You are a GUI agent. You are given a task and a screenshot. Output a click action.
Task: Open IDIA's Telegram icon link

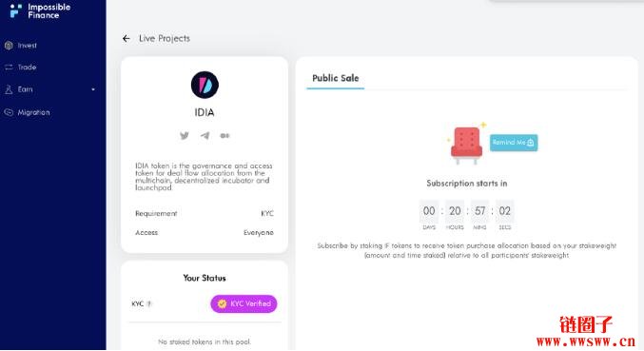205,135
